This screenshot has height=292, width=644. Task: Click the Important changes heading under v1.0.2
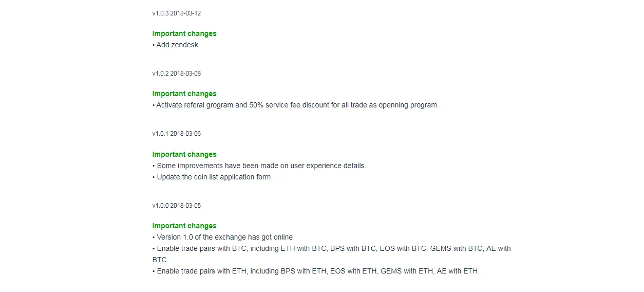click(184, 94)
